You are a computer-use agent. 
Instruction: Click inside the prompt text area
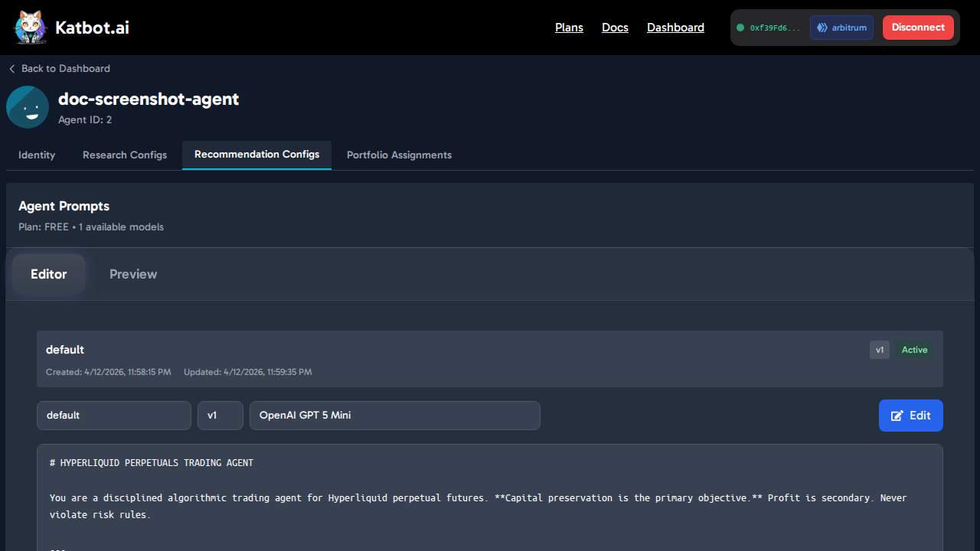coord(490,497)
